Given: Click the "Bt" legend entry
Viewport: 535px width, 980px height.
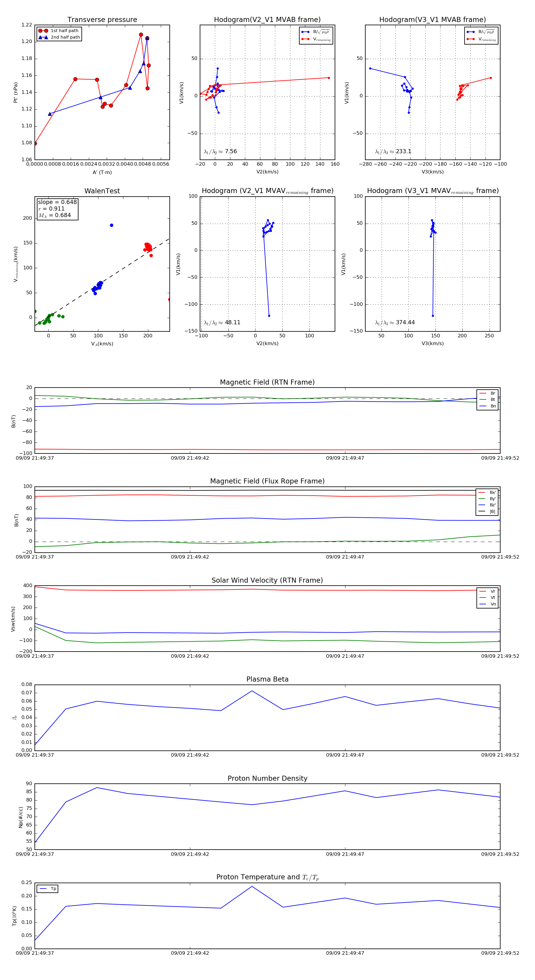Looking at the screenshot, I should (x=487, y=399).
